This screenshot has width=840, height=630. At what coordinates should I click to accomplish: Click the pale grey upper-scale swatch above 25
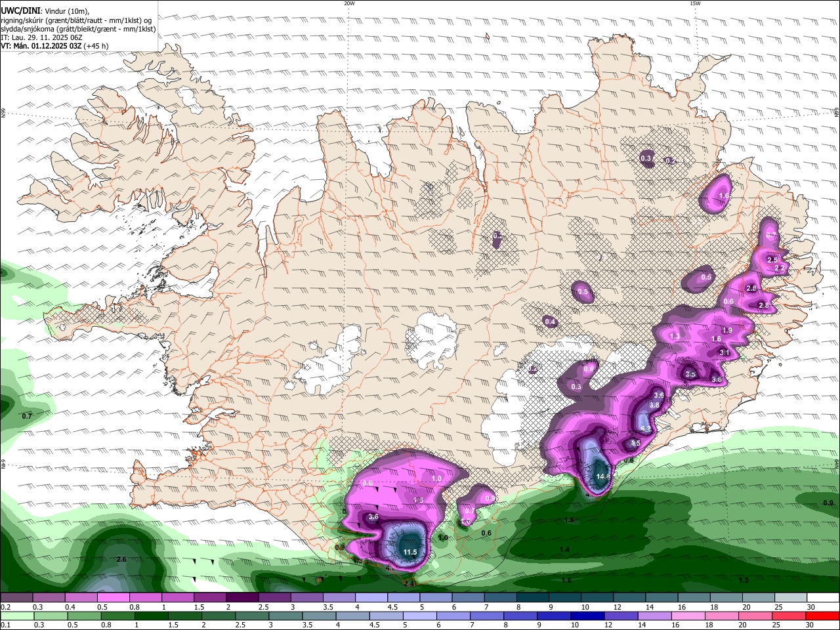point(790,598)
